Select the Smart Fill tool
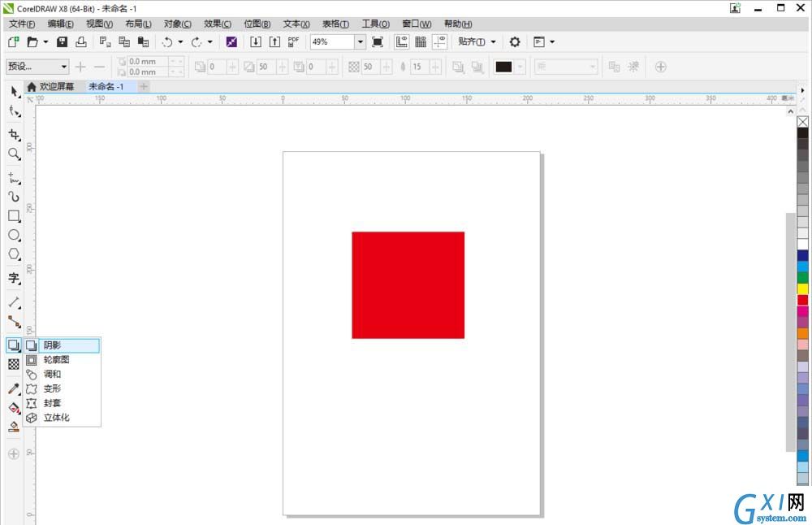812x525 pixels. [x=14, y=427]
